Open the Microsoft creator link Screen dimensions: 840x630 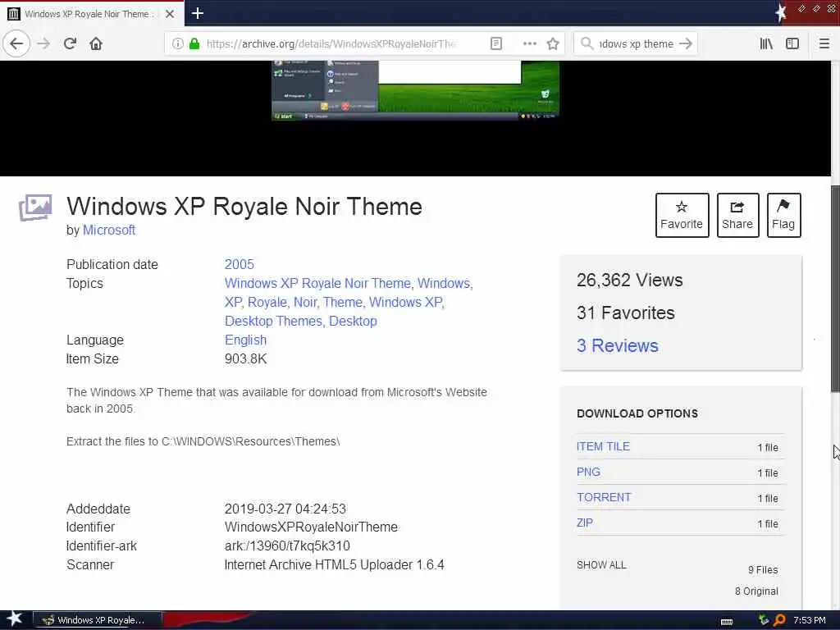click(x=109, y=231)
